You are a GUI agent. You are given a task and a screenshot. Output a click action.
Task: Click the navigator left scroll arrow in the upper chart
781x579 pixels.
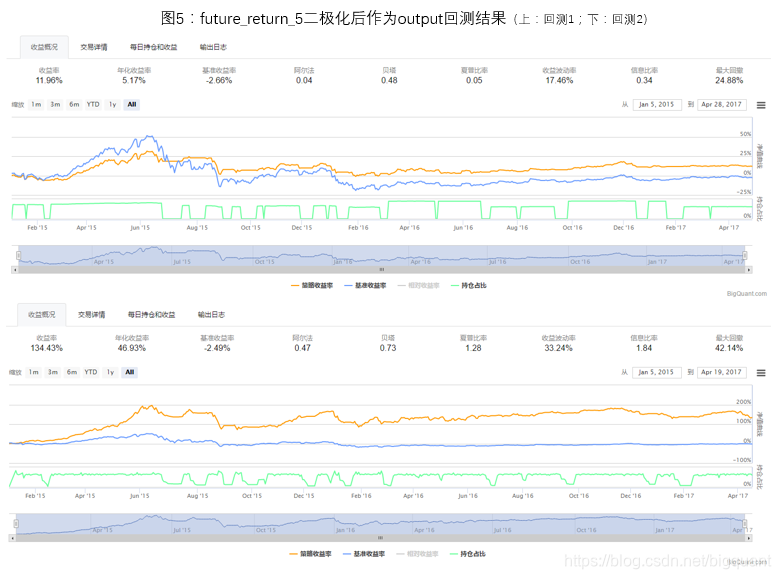point(15,270)
